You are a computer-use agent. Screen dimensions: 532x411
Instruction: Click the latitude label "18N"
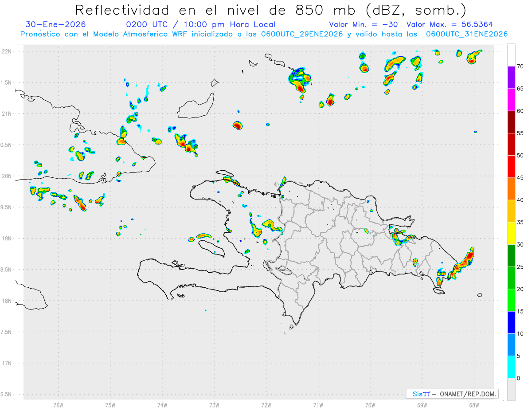pos(7,301)
